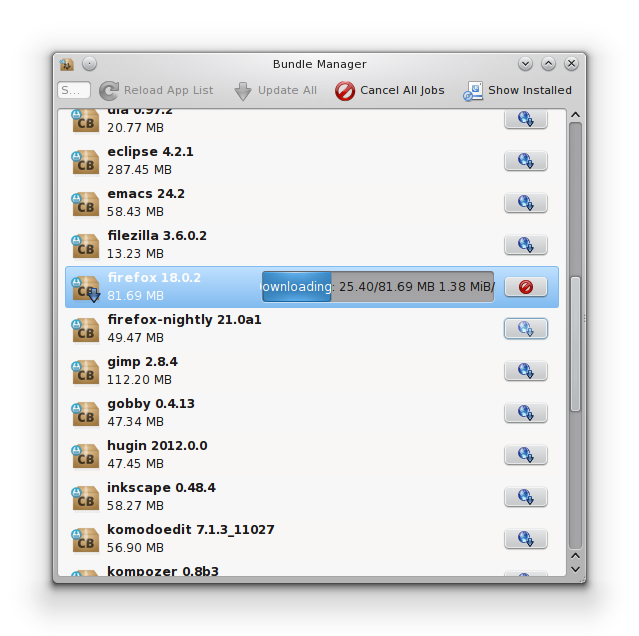Download the komodoedit bundle
The image size is (639, 636).
[526, 539]
